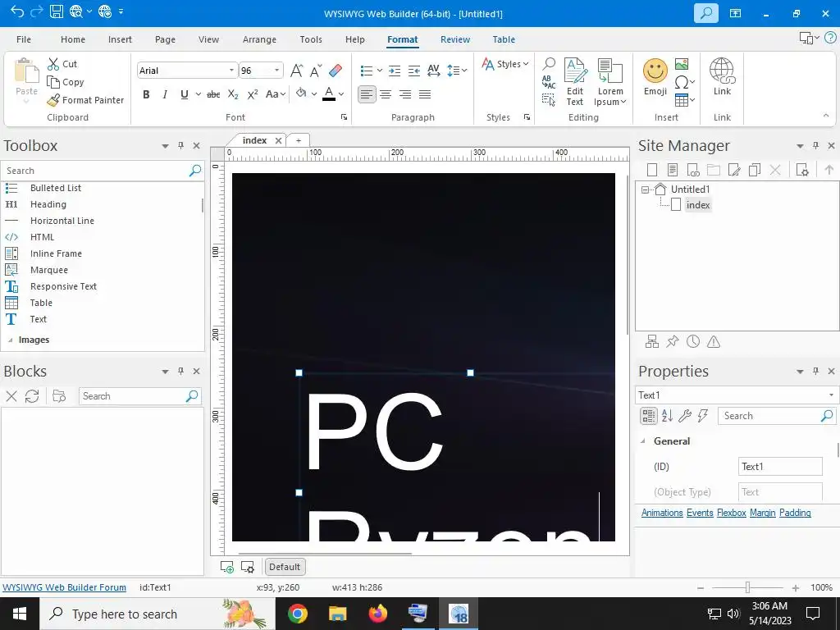The height and width of the screenshot is (630, 840).
Task: Open the Styles dropdown
Action: coord(504,64)
